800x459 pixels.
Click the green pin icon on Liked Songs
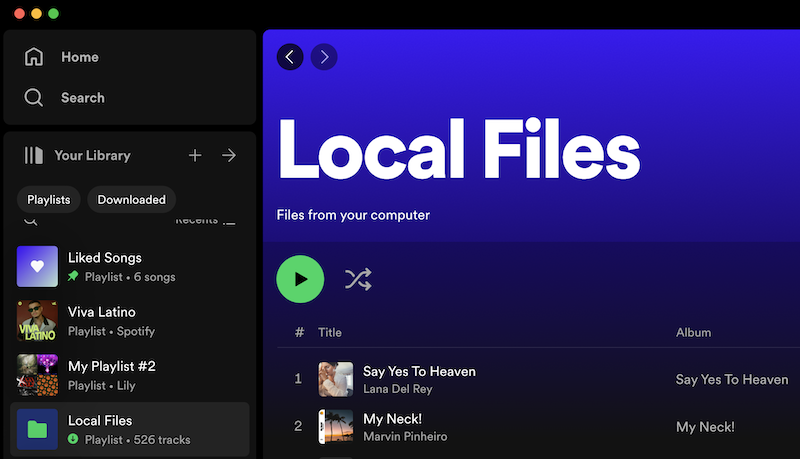[x=73, y=276]
